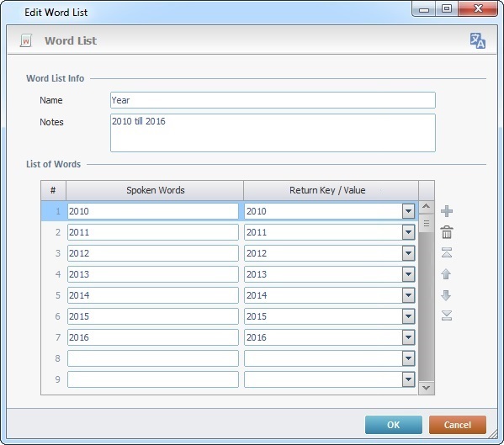This screenshot has height=445, width=504.
Task: Open return value dropdown for 2016
Action: pyautogui.click(x=408, y=337)
